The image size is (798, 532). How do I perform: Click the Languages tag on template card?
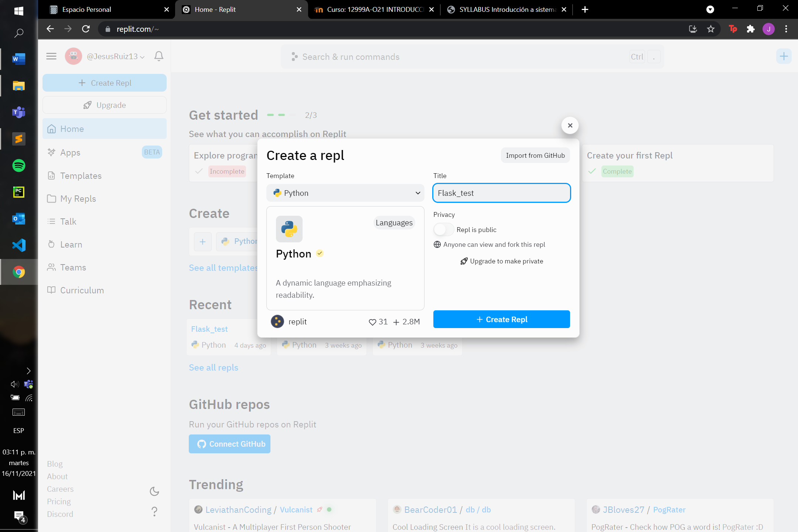394,223
